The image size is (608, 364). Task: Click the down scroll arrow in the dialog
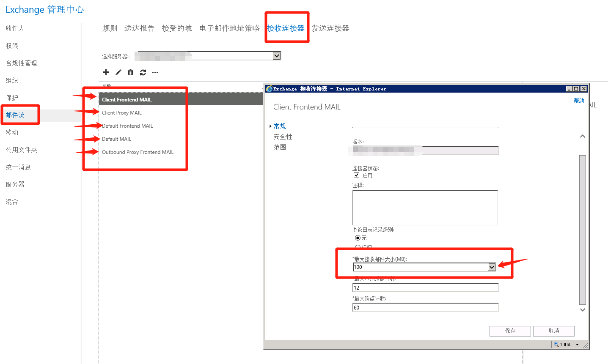click(x=582, y=309)
